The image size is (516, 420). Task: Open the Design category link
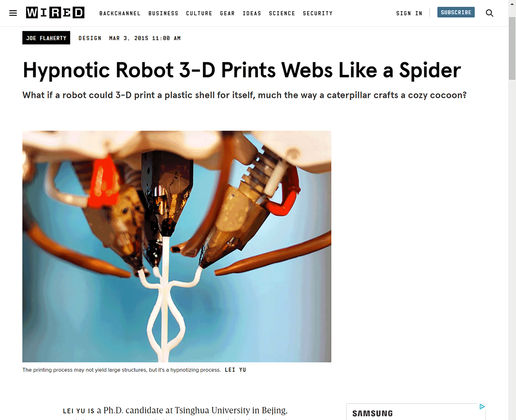(x=90, y=38)
